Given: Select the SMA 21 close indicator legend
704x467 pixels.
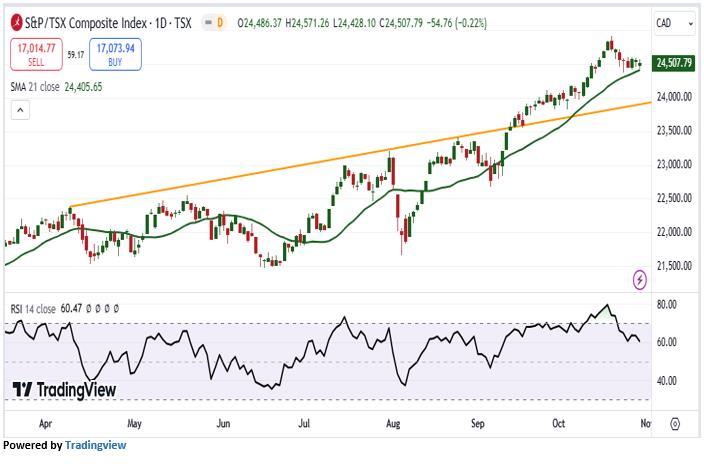Looking at the screenshot, I should click(35, 87).
